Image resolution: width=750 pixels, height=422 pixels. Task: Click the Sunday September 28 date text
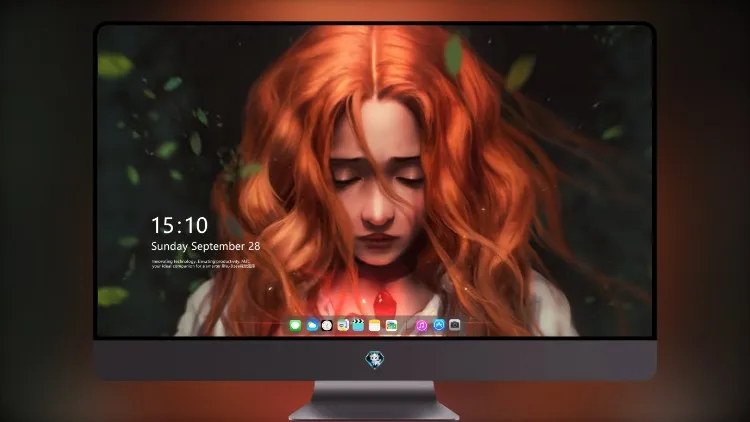[206, 246]
